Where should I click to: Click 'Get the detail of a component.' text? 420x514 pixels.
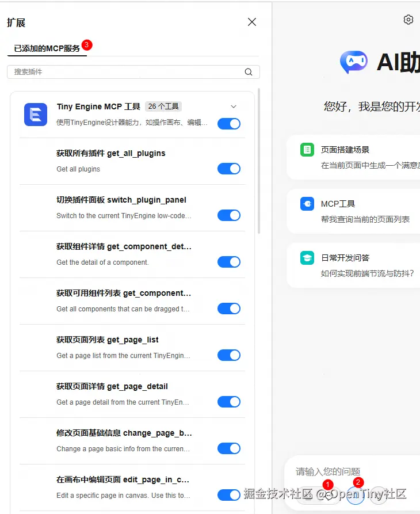(102, 262)
